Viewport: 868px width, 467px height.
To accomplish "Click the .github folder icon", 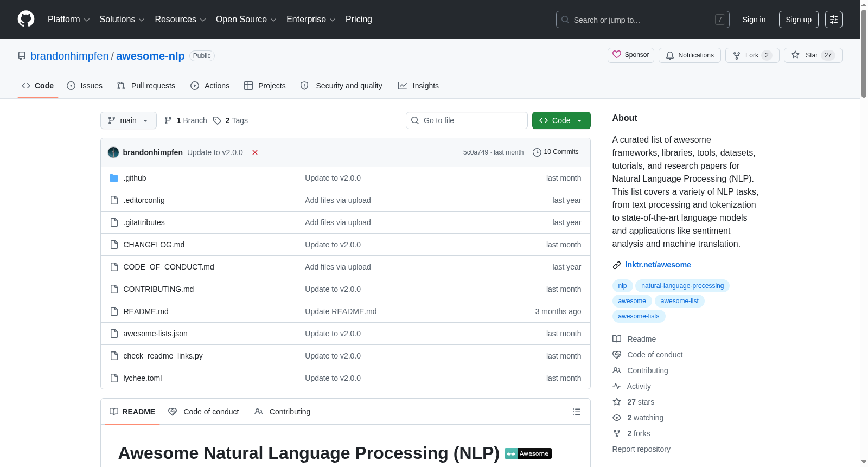I will point(114,178).
